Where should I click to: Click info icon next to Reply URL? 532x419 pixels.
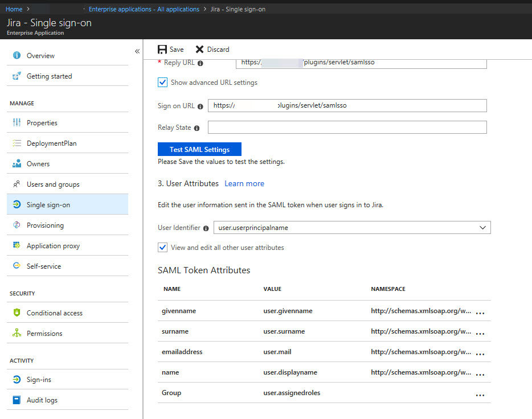tap(200, 63)
